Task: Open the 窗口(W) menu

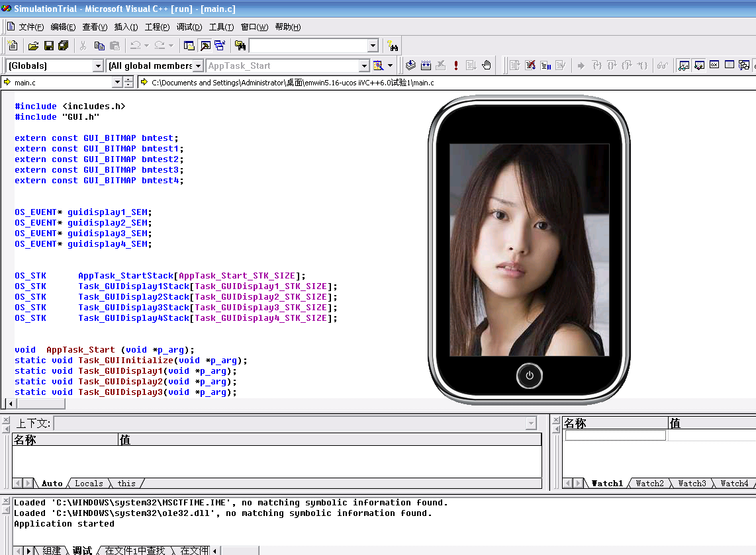Action: [255, 27]
